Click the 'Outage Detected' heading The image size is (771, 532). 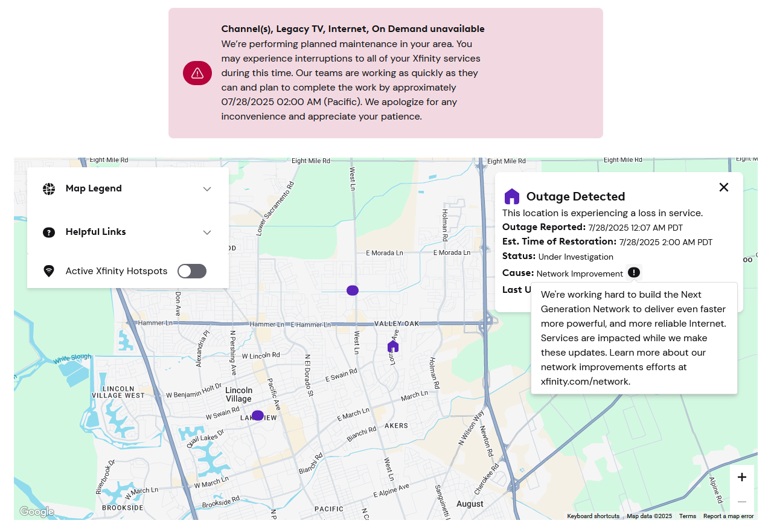click(575, 196)
